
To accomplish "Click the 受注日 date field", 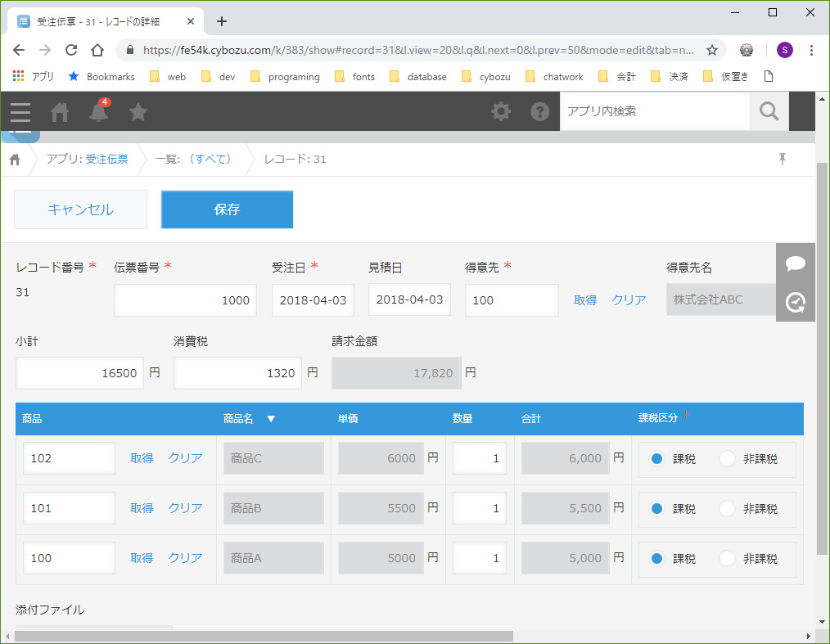I will pyautogui.click(x=313, y=300).
